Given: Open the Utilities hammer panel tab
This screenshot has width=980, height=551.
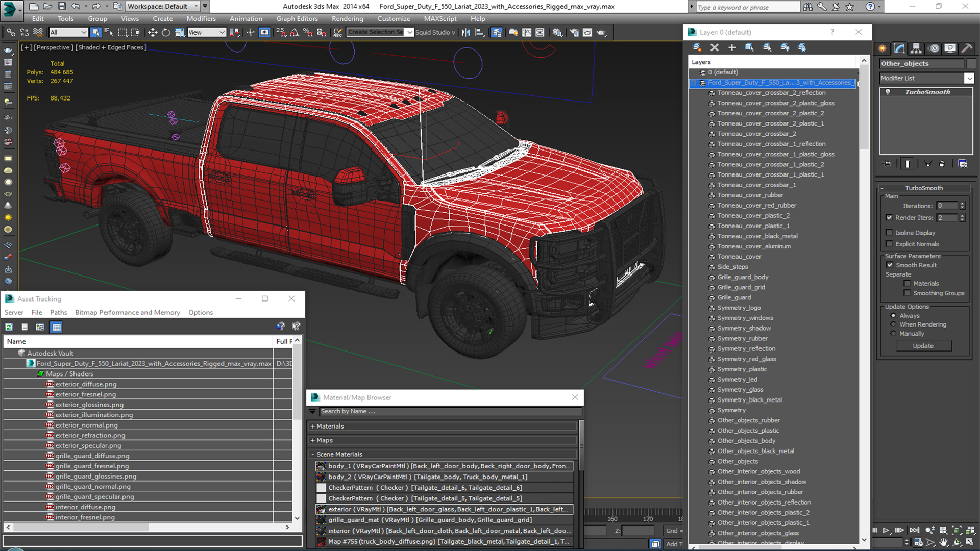Looking at the screenshot, I should pyautogui.click(x=967, y=48).
